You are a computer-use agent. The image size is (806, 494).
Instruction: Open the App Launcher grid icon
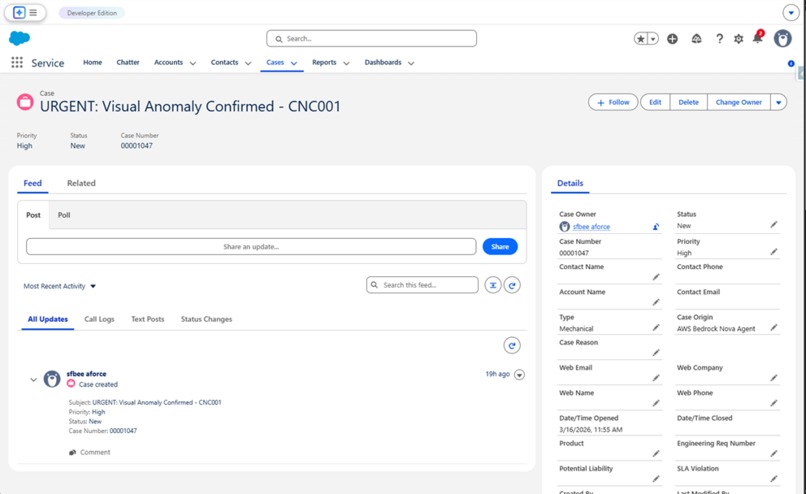coord(17,62)
